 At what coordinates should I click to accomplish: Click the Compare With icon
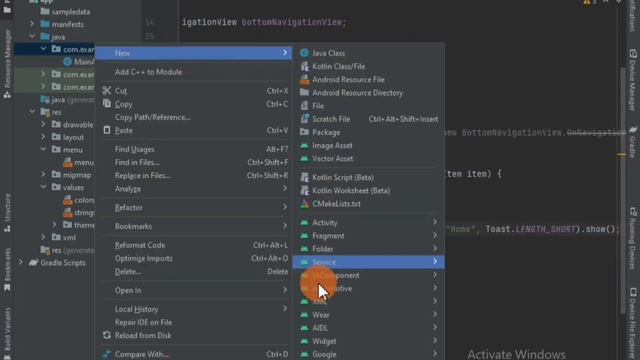pyautogui.click(x=107, y=354)
